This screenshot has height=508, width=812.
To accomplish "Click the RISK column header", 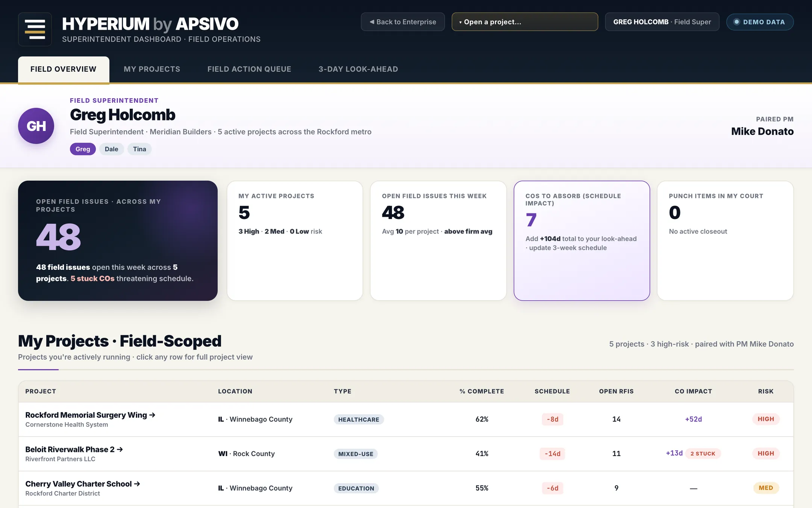I will pyautogui.click(x=766, y=391).
